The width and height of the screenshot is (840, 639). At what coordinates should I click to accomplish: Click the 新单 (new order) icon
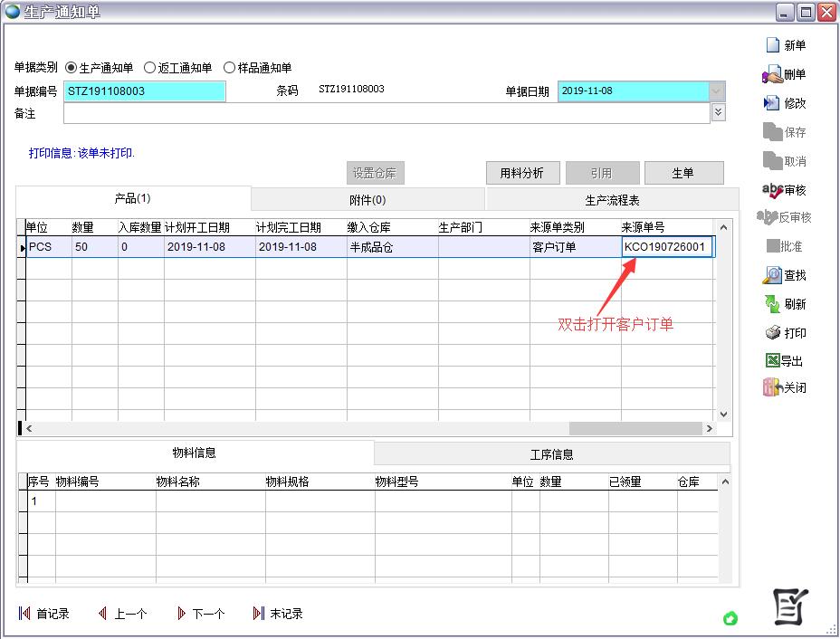(x=772, y=45)
